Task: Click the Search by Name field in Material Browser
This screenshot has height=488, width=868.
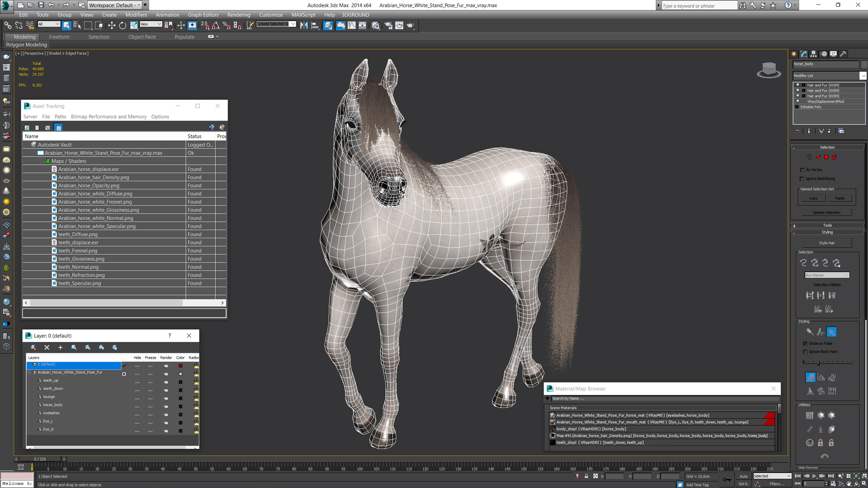Action: (665, 399)
